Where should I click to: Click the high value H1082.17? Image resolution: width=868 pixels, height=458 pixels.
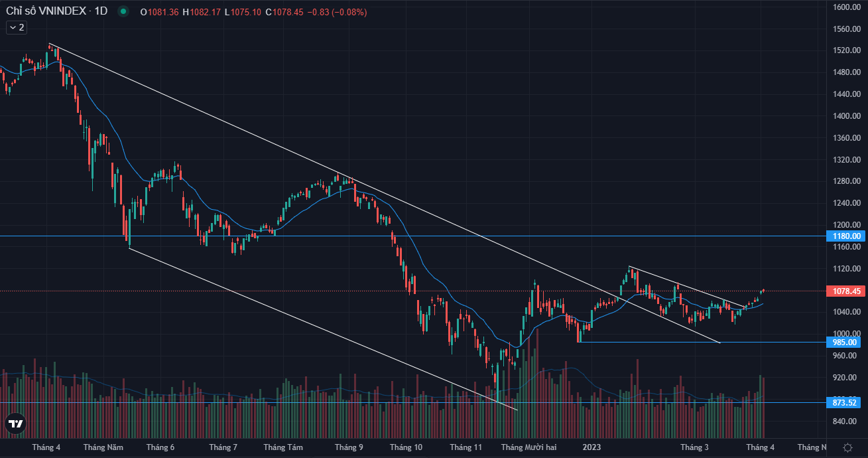coord(202,13)
